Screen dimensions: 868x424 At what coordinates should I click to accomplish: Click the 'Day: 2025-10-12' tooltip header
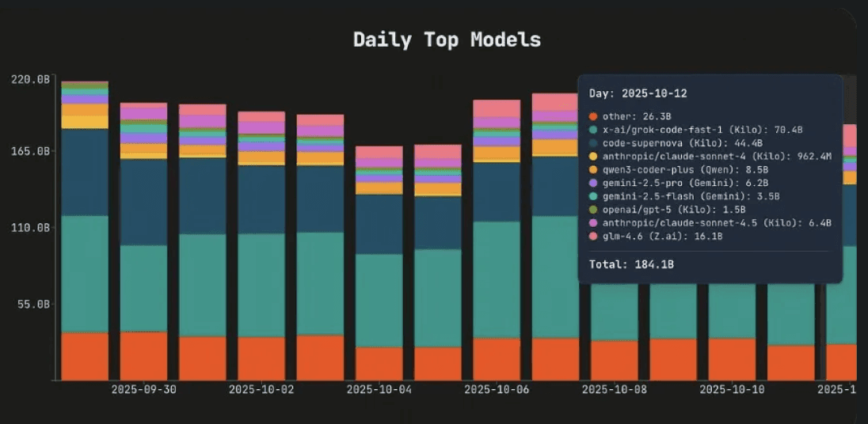638,93
